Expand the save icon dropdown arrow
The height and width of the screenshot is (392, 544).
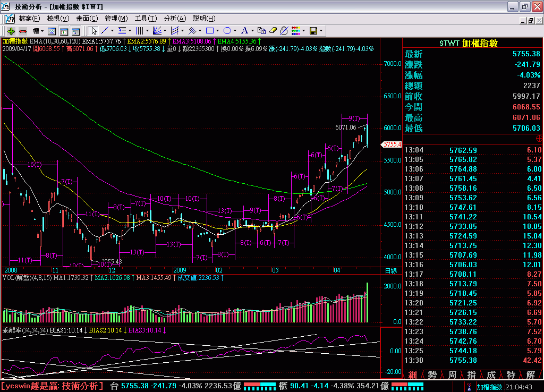pos(321,31)
